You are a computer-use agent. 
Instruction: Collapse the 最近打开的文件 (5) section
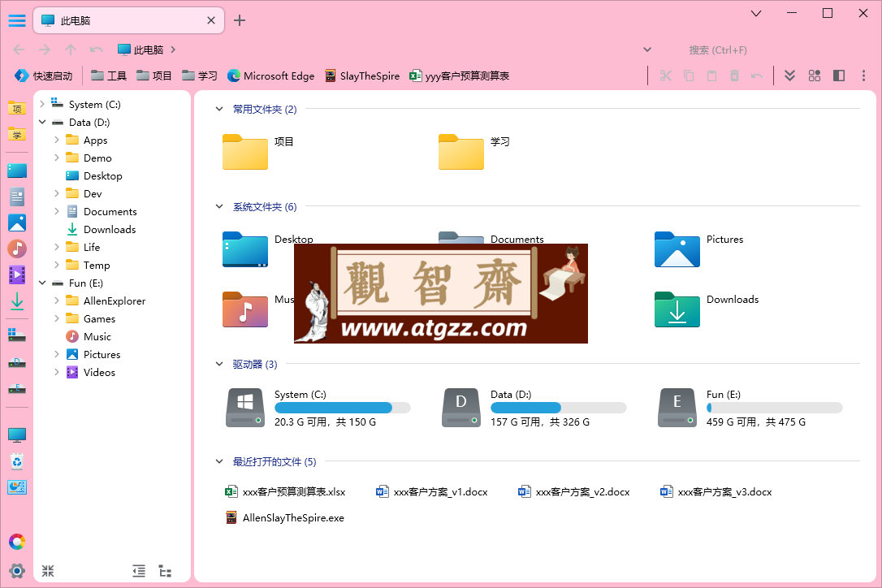[x=219, y=461]
